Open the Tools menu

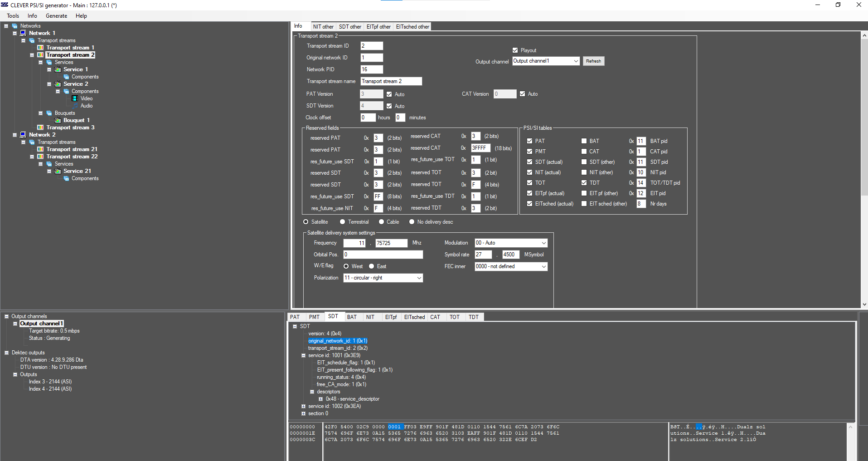(13, 16)
